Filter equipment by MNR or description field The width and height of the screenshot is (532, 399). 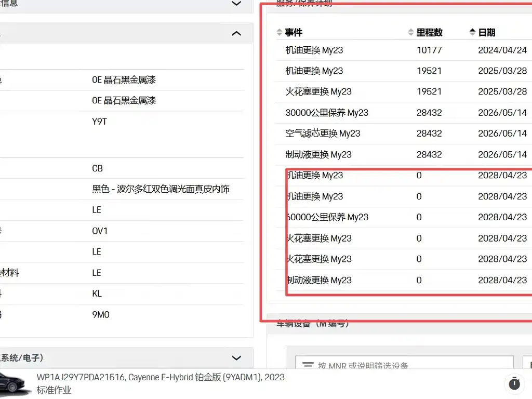click(x=404, y=362)
